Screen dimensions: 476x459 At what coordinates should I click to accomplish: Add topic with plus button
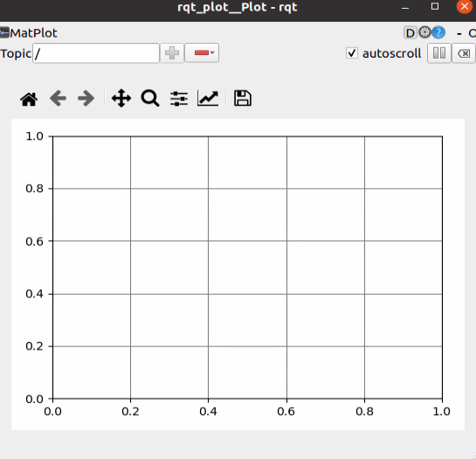point(172,52)
